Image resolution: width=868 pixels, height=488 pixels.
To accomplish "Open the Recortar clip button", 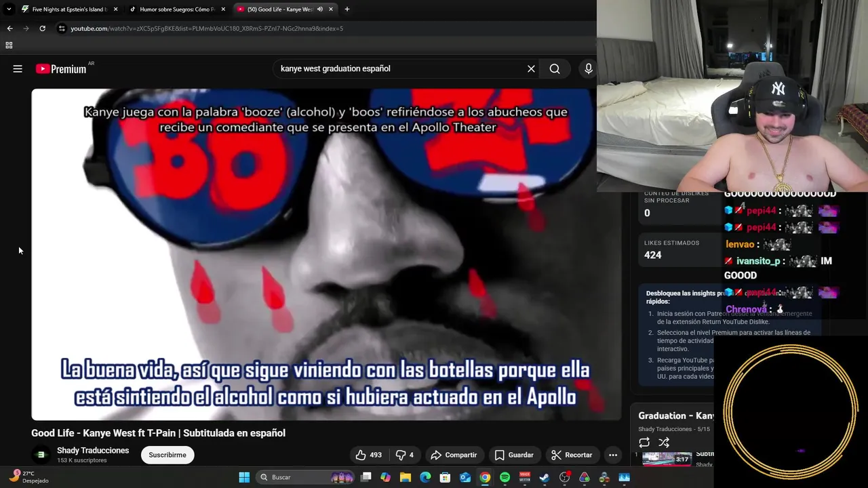I will pyautogui.click(x=572, y=455).
